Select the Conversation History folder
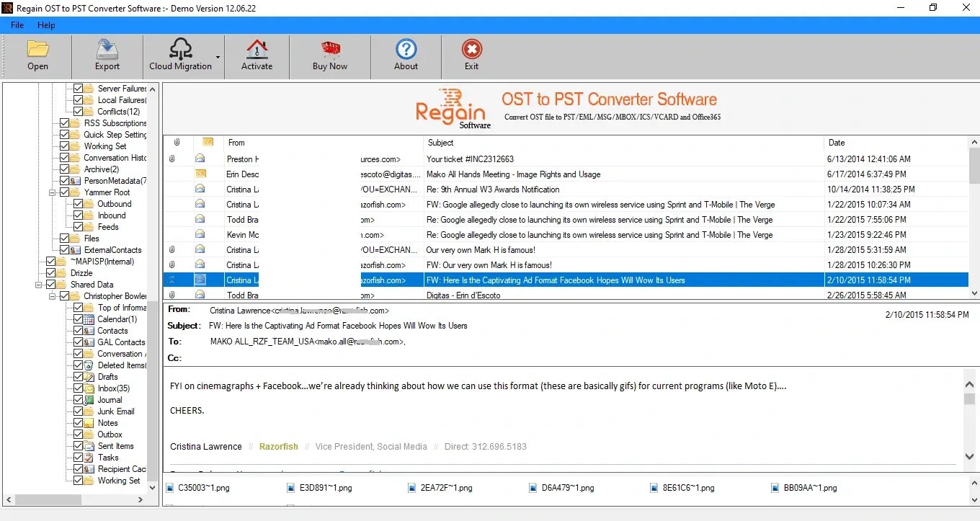This screenshot has height=521, width=980. point(115,158)
